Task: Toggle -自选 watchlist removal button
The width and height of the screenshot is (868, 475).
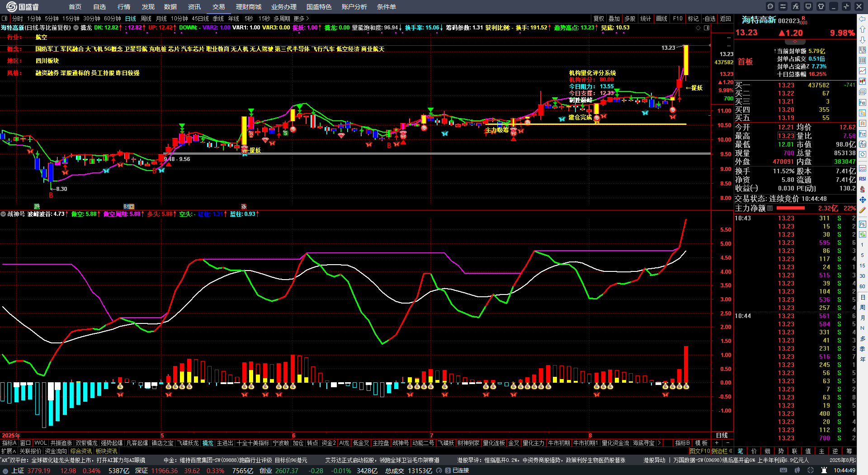Action: (x=709, y=19)
